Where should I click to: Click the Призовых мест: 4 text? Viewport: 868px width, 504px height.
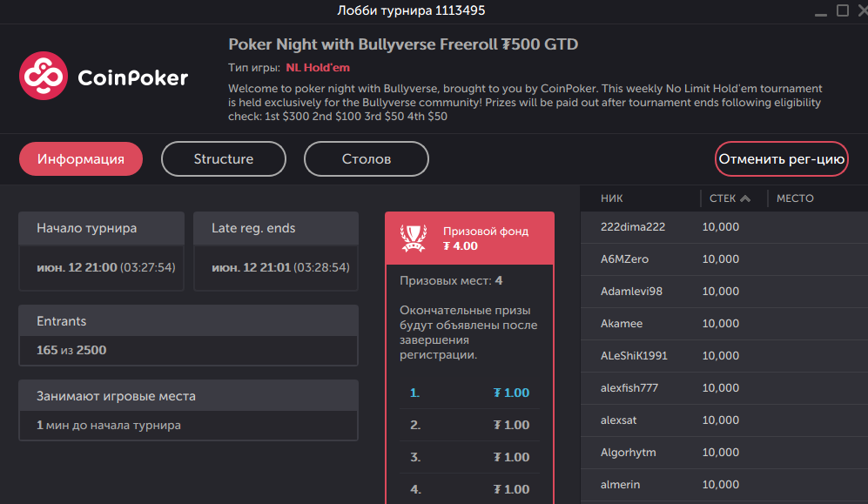(451, 280)
